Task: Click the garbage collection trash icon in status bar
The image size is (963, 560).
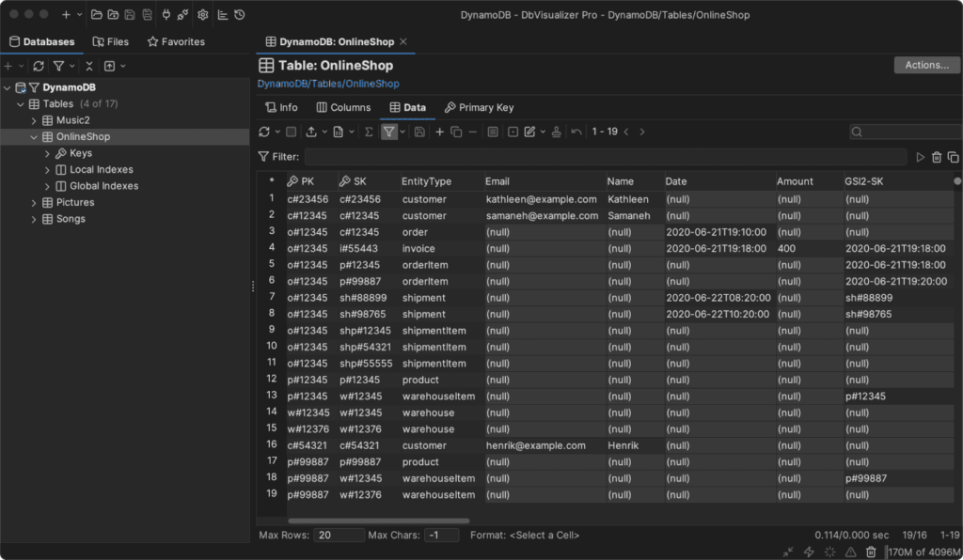Action: coord(871,552)
